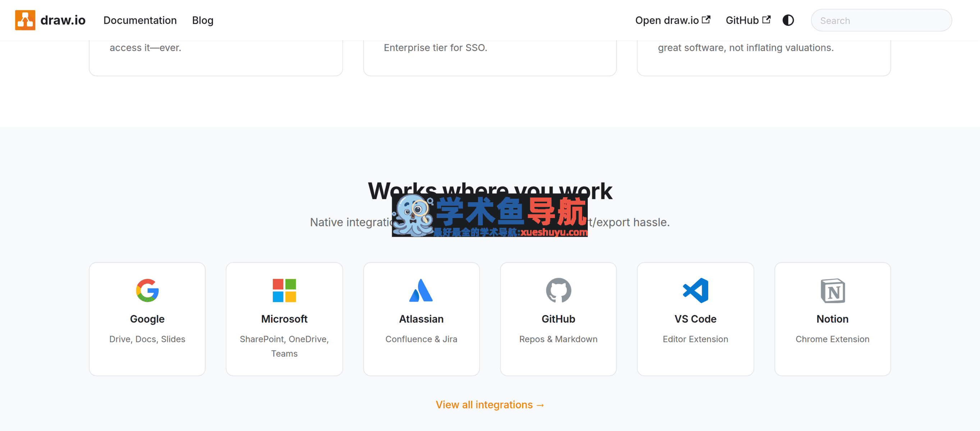This screenshot has width=980, height=431.
Task: Select the Notion card title
Action: point(832,319)
